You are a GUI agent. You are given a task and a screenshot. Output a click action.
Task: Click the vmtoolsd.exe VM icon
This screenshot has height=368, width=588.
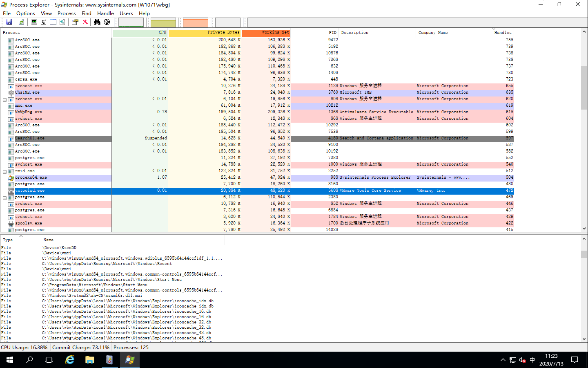click(11, 191)
